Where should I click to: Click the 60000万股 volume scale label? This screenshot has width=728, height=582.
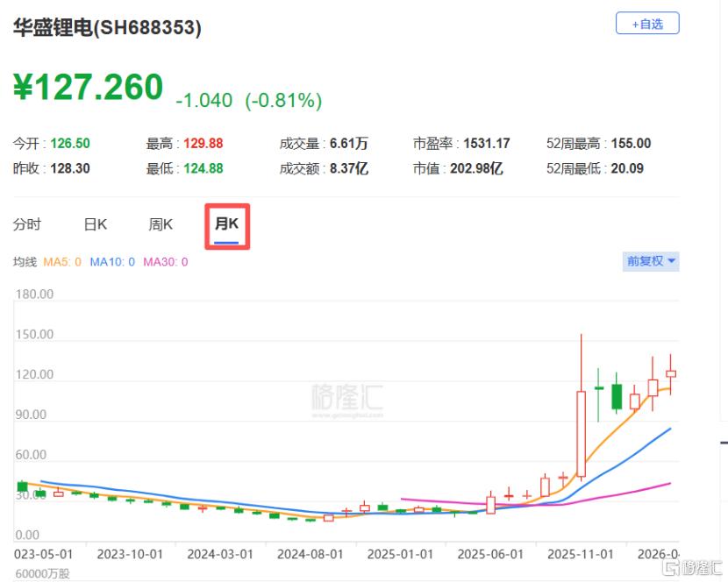coord(42,573)
